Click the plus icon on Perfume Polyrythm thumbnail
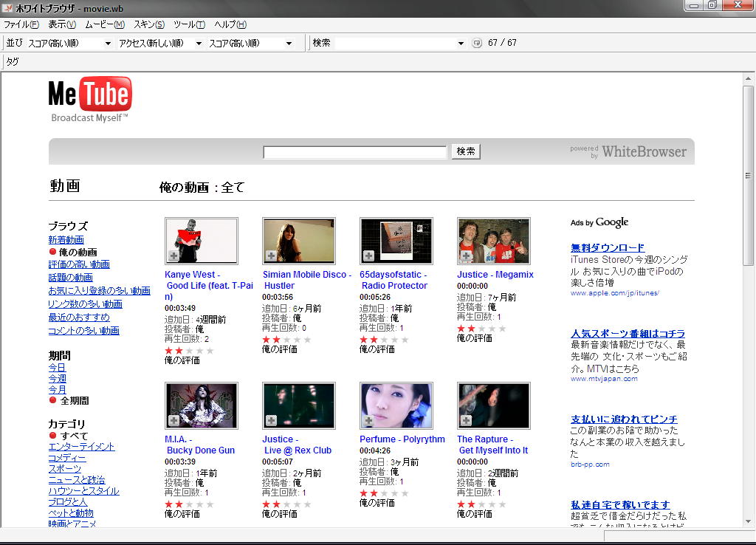The height and width of the screenshot is (545, 756). click(368, 421)
